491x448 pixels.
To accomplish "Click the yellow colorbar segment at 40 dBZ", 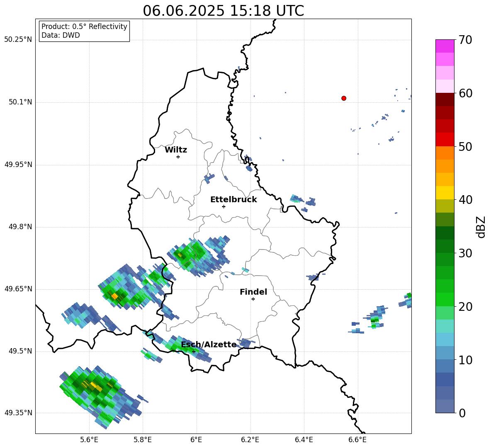I will pyautogui.click(x=445, y=193).
